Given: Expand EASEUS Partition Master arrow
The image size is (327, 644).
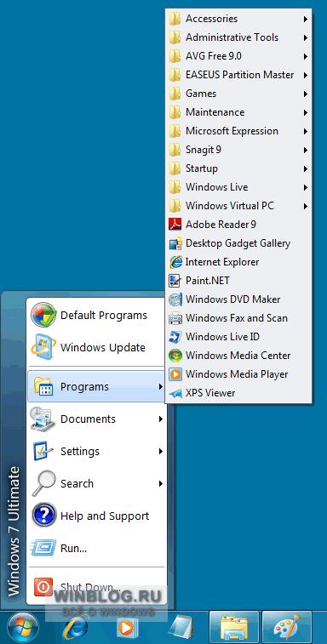Looking at the screenshot, I should click(x=306, y=75).
